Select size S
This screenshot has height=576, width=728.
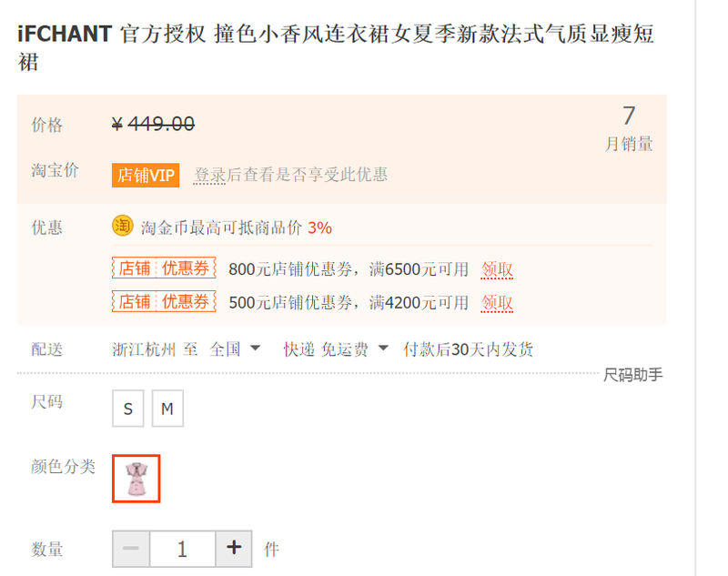point(128,409)
